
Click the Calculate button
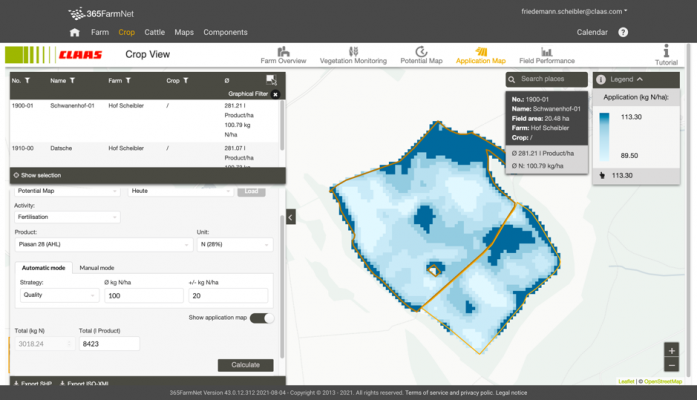245,365
